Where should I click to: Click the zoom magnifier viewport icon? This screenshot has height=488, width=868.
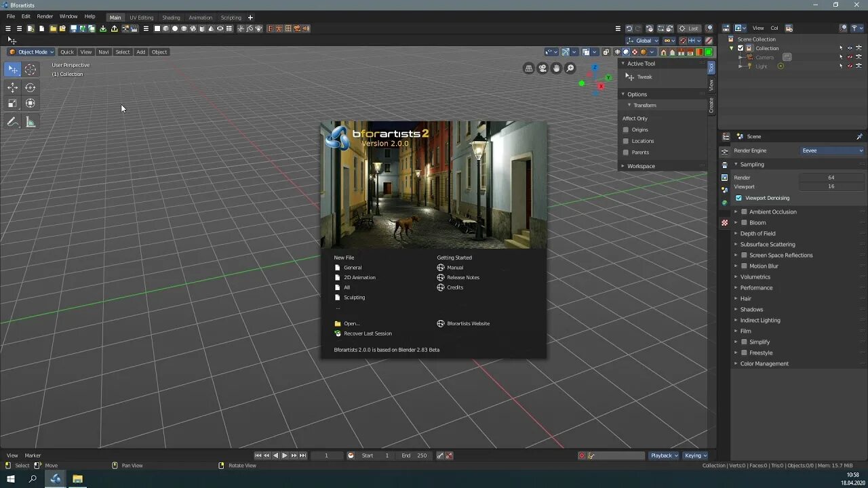[x=570, y=68]
